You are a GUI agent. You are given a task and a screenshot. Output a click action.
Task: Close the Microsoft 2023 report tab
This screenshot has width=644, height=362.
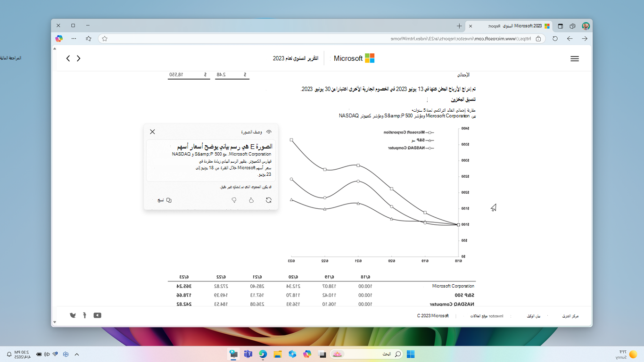[470, 25]
